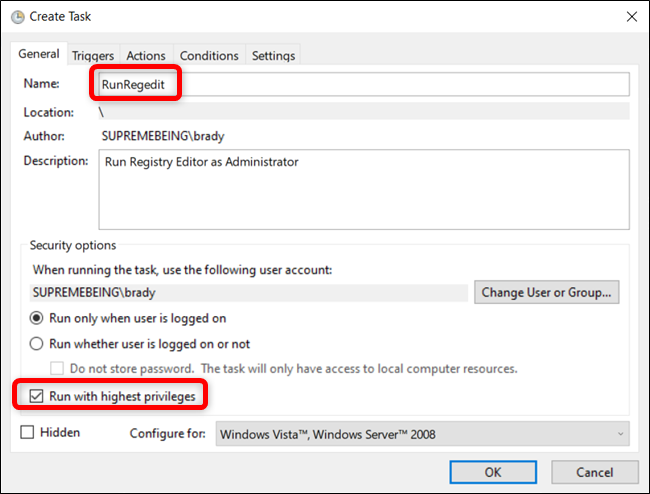Click the Change User or Group button
Viewport: 650px width, 494px height.
[x=546, y=292]
